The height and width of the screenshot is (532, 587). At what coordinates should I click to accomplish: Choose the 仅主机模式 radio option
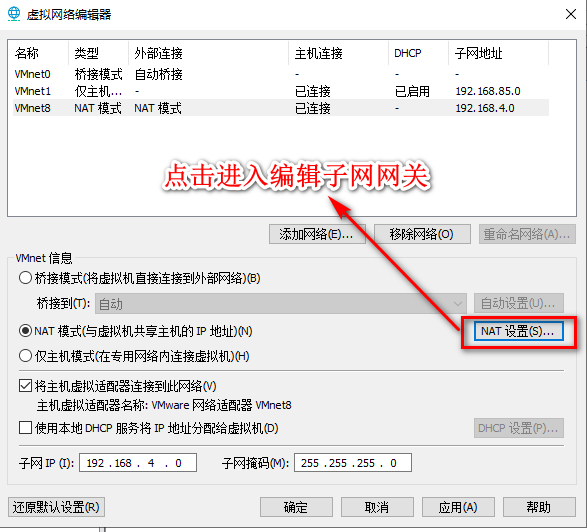point(25,356)
